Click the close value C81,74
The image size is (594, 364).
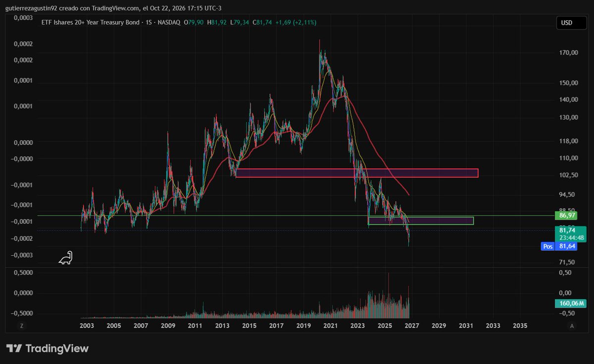coord(262,22)
